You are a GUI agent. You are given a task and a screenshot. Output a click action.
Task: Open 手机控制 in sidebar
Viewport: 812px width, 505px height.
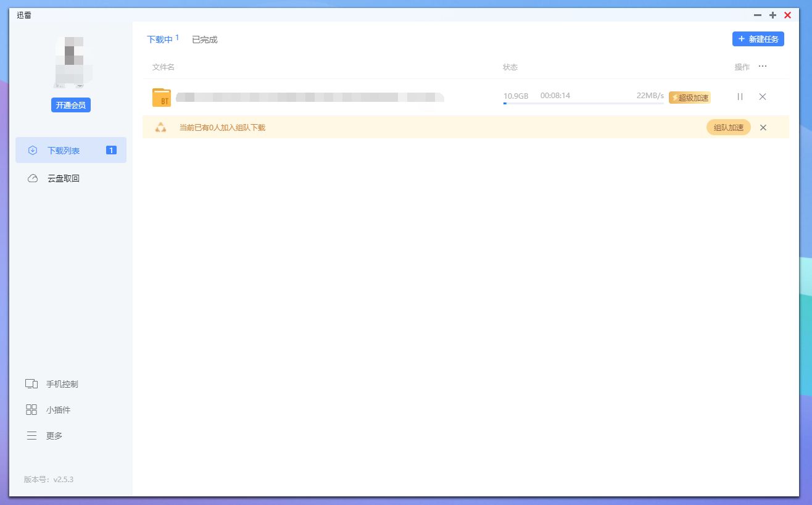[x=62, y=384]
